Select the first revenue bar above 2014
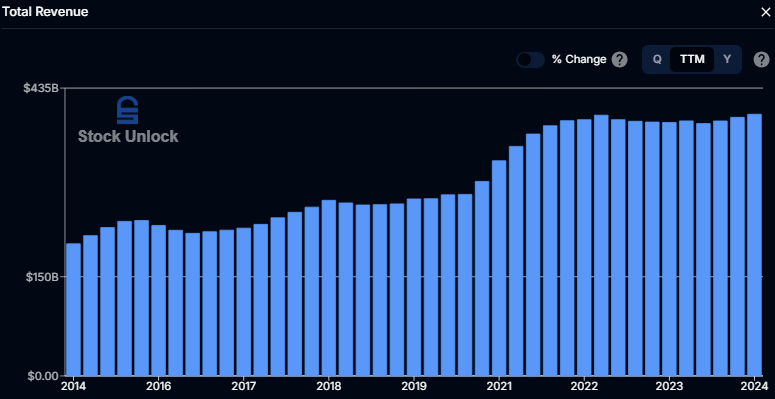This screenshot has width=775, height=399. pyautogui.click(x=73, y=309)
